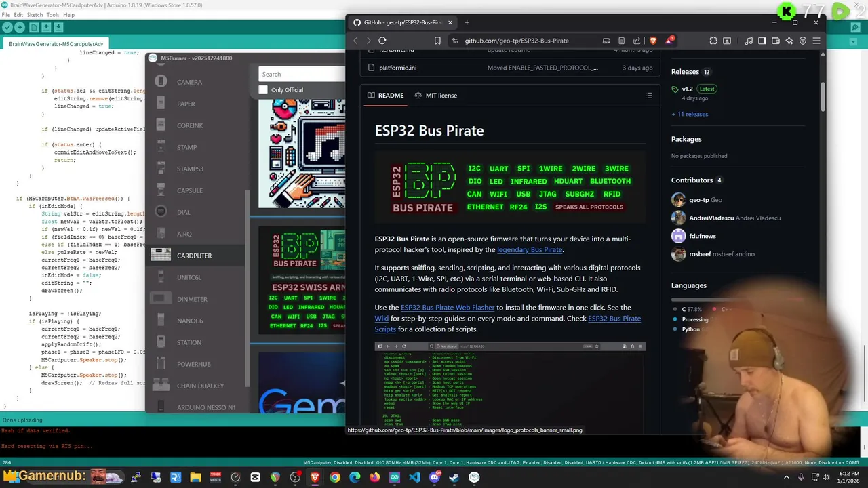Screen dimensions: 868x488
Task: Open the legendary Bus Pirate link
Action: [530, 249]
